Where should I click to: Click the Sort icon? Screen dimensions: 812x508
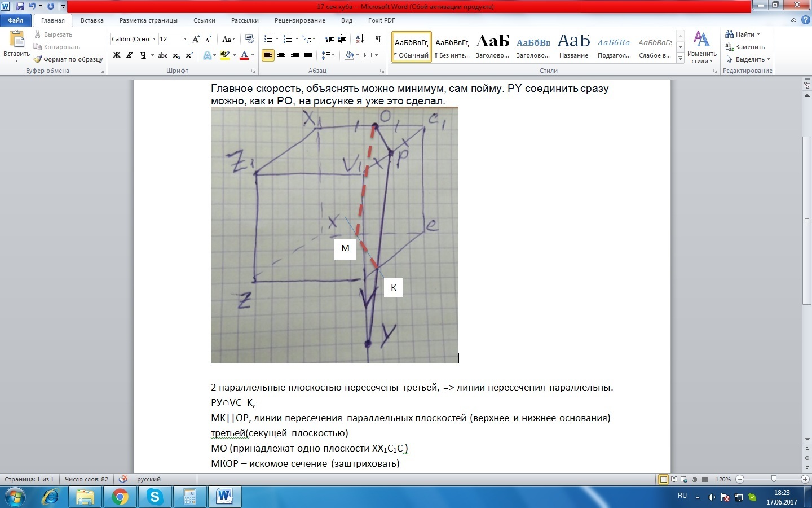pyautogui.click(x=360, y=39)
